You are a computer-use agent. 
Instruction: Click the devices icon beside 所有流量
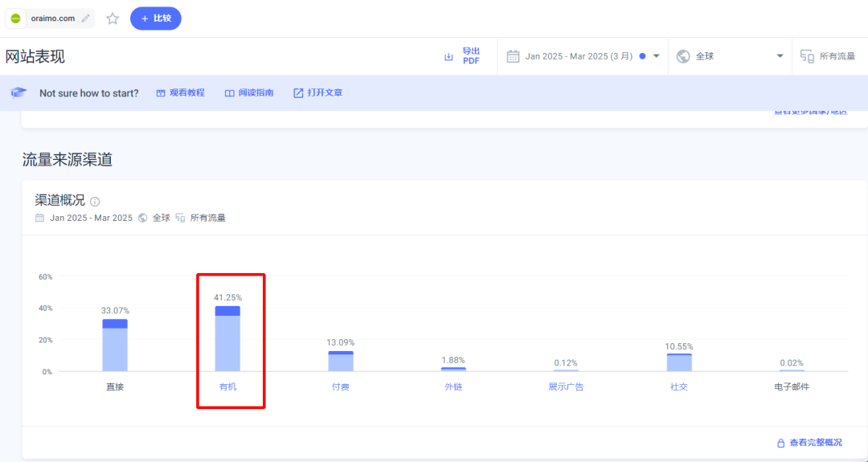click(x=807, y=56)
